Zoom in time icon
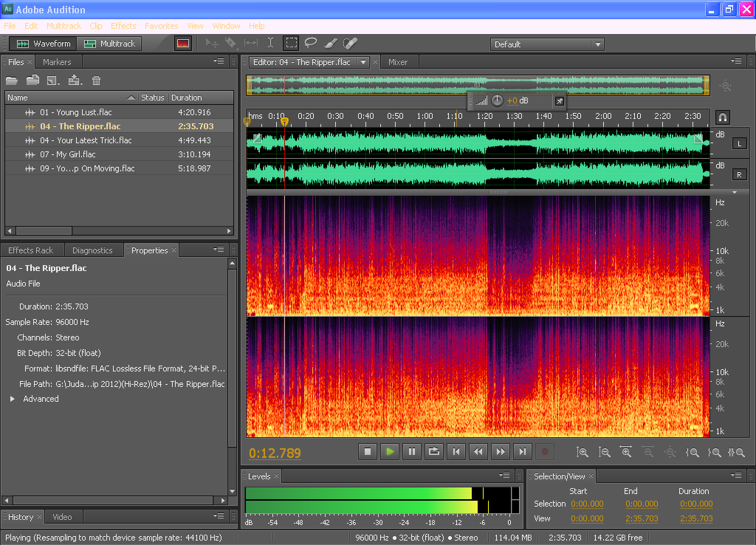Image resolution: width=756 pixels, height=545 pixels. point(626,452)
